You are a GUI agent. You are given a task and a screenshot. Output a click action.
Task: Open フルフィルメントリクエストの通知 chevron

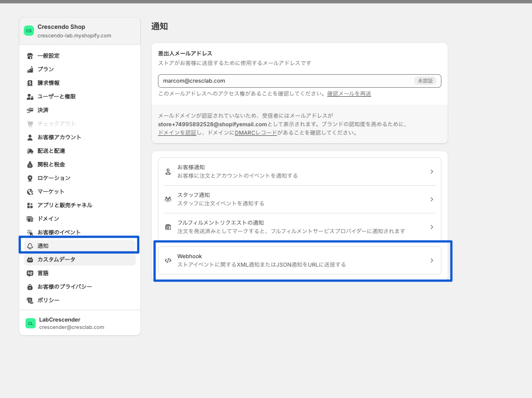(431, 227)
